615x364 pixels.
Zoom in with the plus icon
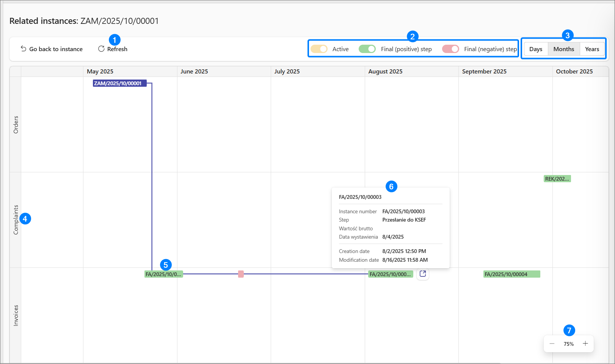(585, 344)
